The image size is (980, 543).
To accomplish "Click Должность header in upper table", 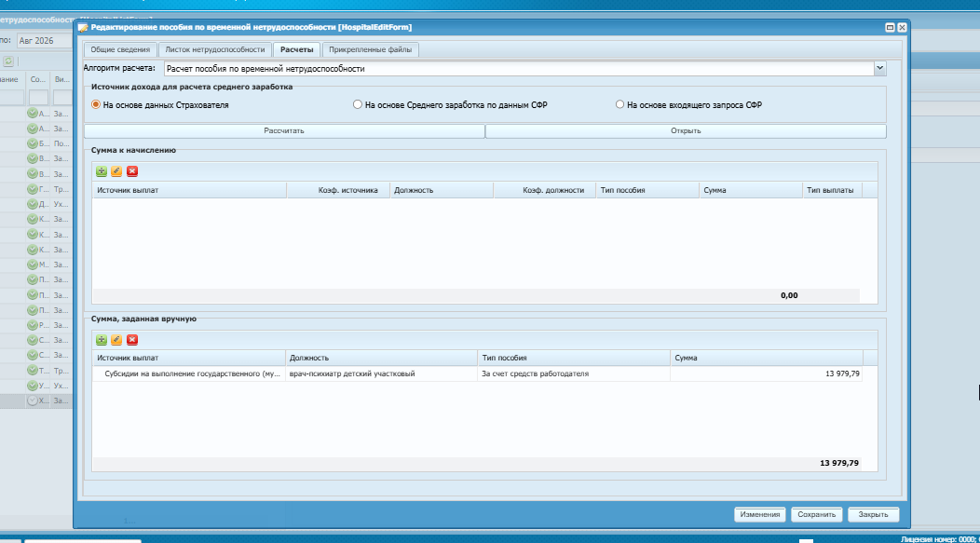I will [442, 190].
